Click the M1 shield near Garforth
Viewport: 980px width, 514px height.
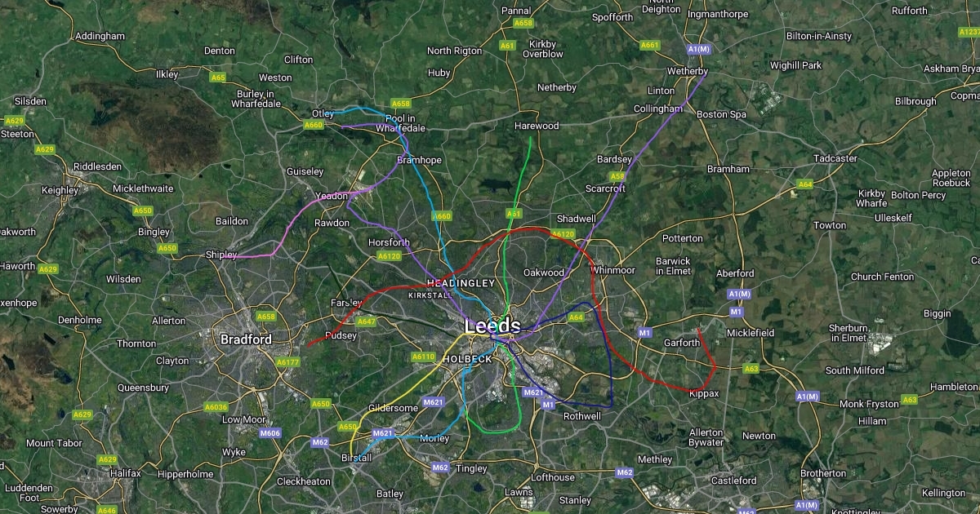[x=645, y=332]
